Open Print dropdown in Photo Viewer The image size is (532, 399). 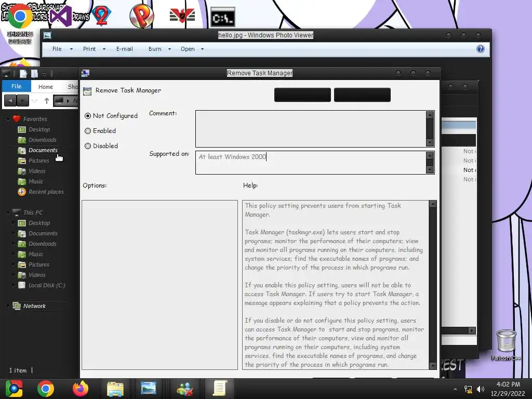[x=104, y=49]
